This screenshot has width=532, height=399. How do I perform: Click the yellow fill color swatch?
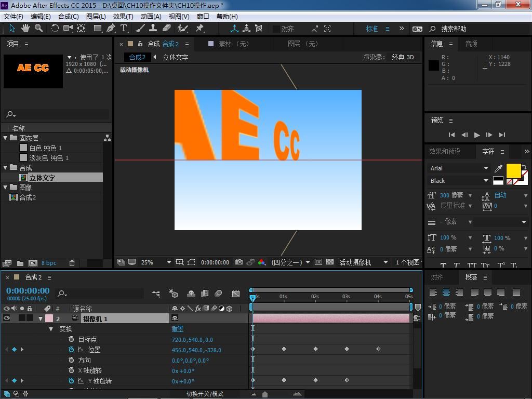pos(513,170)
